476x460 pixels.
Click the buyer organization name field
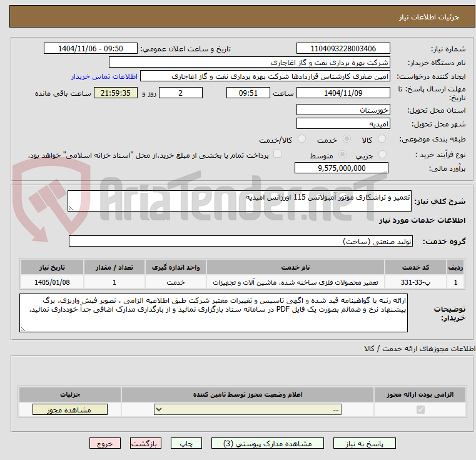point(249,63)
